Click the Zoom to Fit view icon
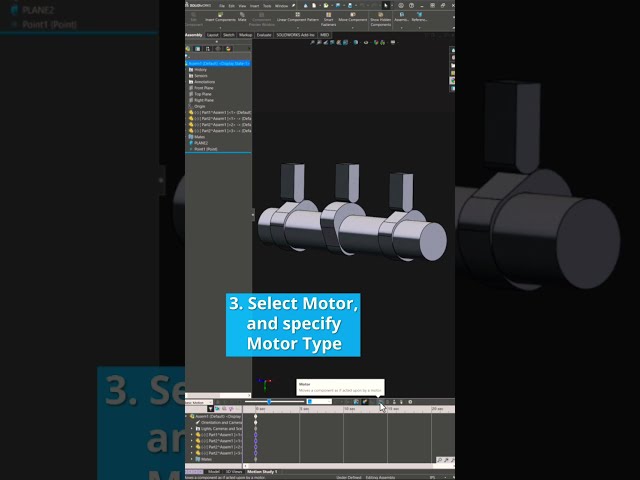The height and width of the screenshot is (480, 640). click(x=312, y=42)
